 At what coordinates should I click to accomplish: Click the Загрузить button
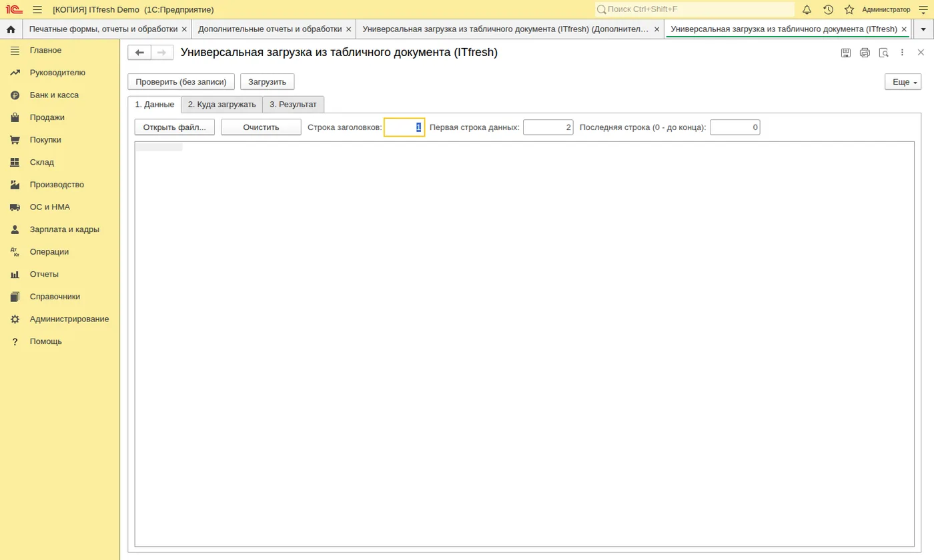click(x=268, y=82)
